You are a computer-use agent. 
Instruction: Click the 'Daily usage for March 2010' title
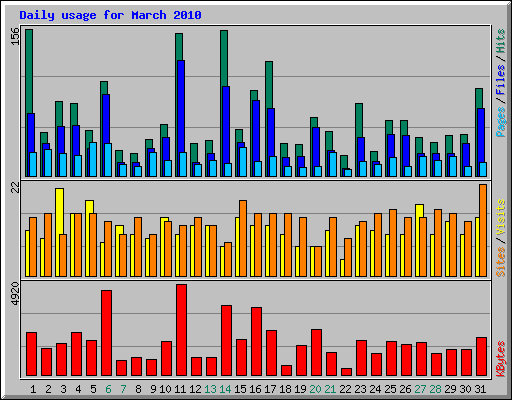pos(110,15)
